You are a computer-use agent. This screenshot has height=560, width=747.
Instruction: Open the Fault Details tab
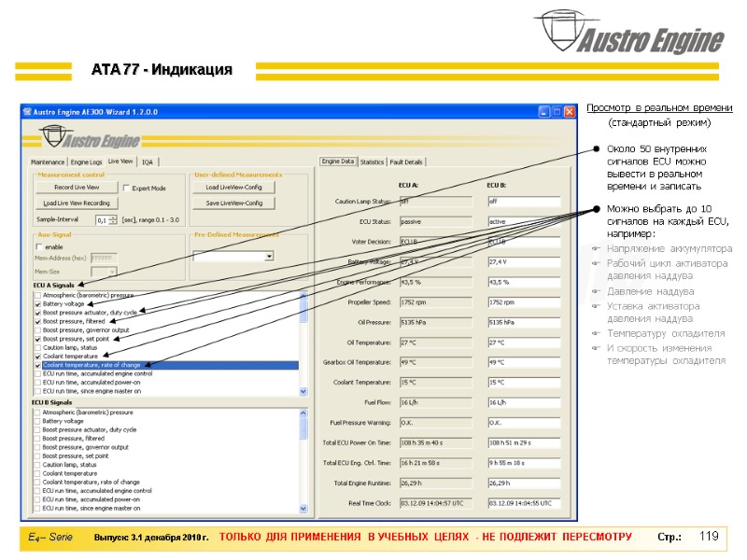(x=406, y=162)
